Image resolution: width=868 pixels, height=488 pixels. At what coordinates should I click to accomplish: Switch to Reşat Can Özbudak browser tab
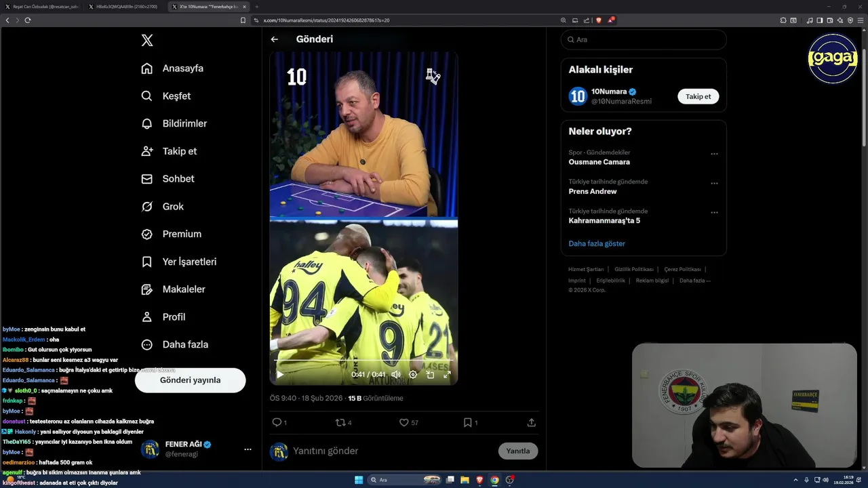[42, 6]
